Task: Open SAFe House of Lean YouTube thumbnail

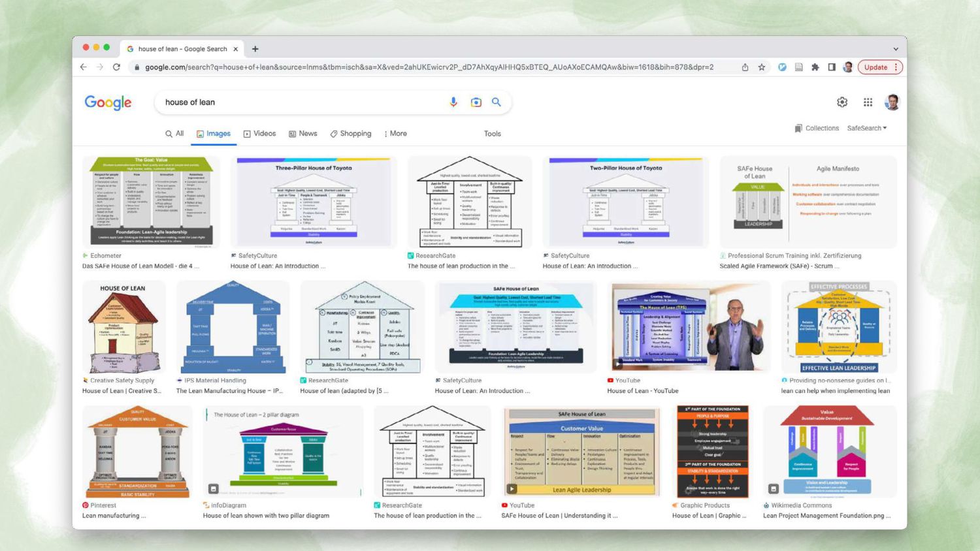Action: pyautogui.click(x=581, y=452)
